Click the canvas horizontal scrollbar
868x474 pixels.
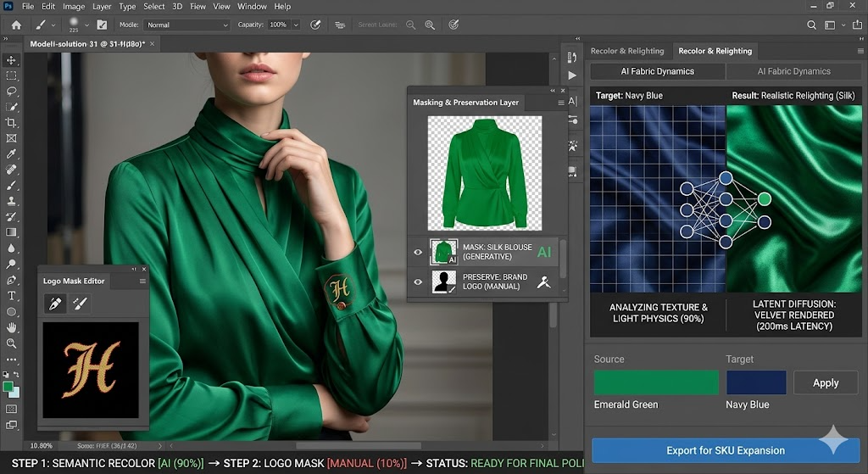point(358,446)
